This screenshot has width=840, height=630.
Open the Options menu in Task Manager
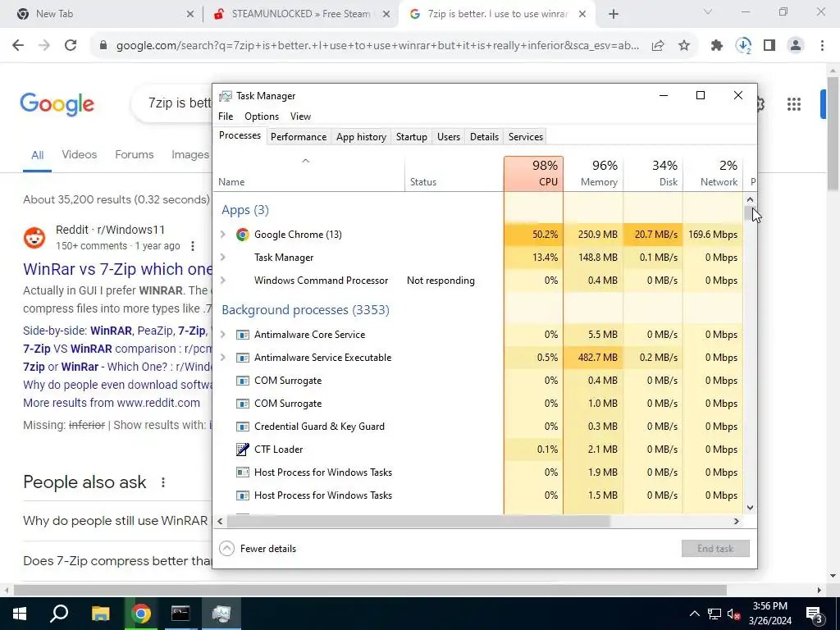click(262, 116)
